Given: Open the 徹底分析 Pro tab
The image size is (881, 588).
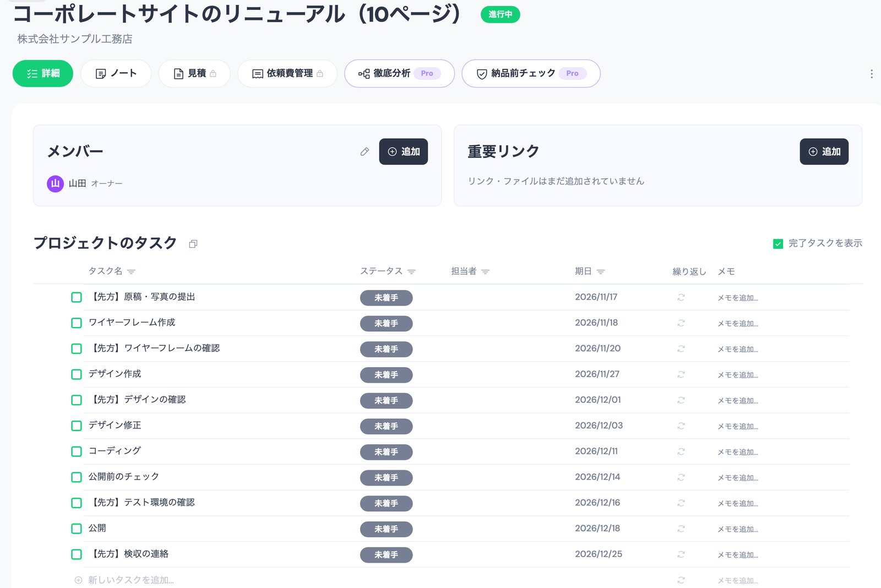Looking at the screenshot, I should 399,73.
